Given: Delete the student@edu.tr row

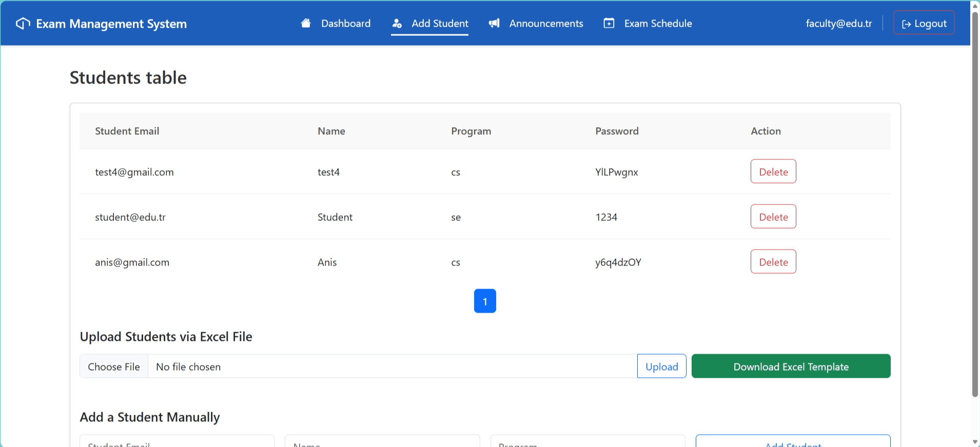Looking at the screenshot, I should 773,217.
